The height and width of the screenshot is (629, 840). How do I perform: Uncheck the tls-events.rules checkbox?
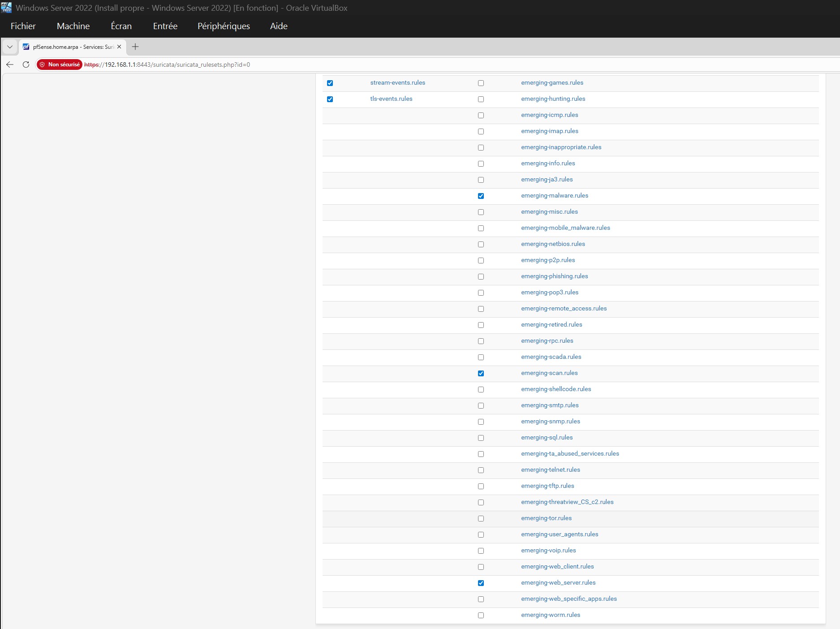pos(330,99)
